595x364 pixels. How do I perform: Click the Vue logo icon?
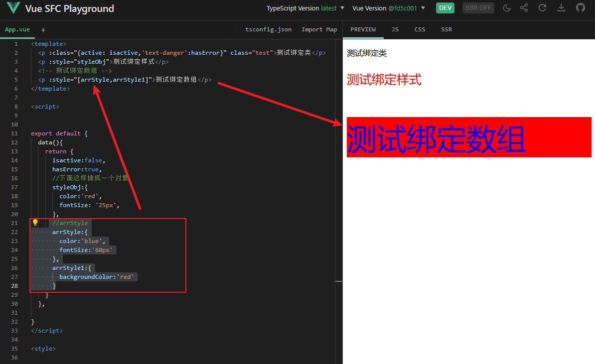tap(13, 8)
